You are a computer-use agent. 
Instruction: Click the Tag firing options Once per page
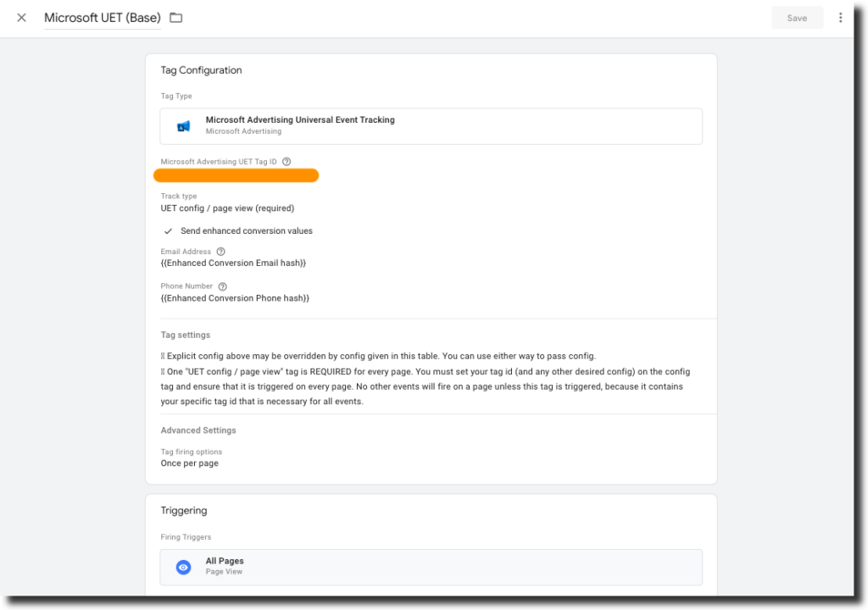[190, 463]
